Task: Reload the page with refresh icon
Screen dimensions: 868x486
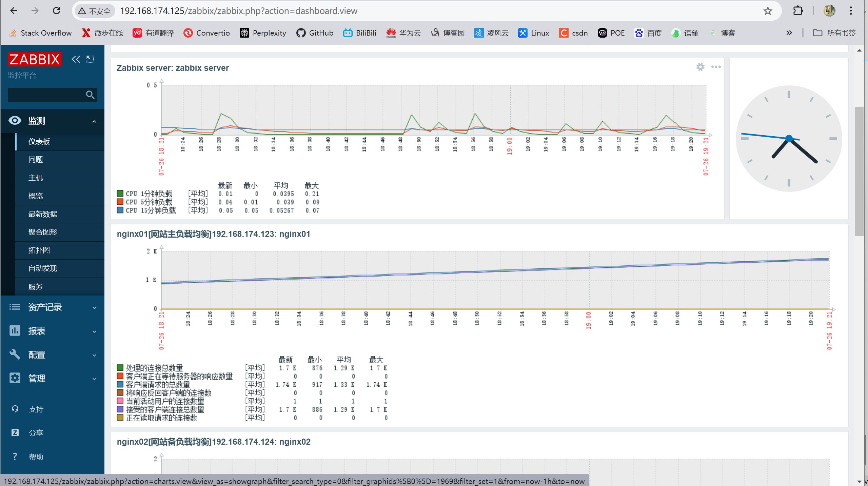Action: (56, 11)
